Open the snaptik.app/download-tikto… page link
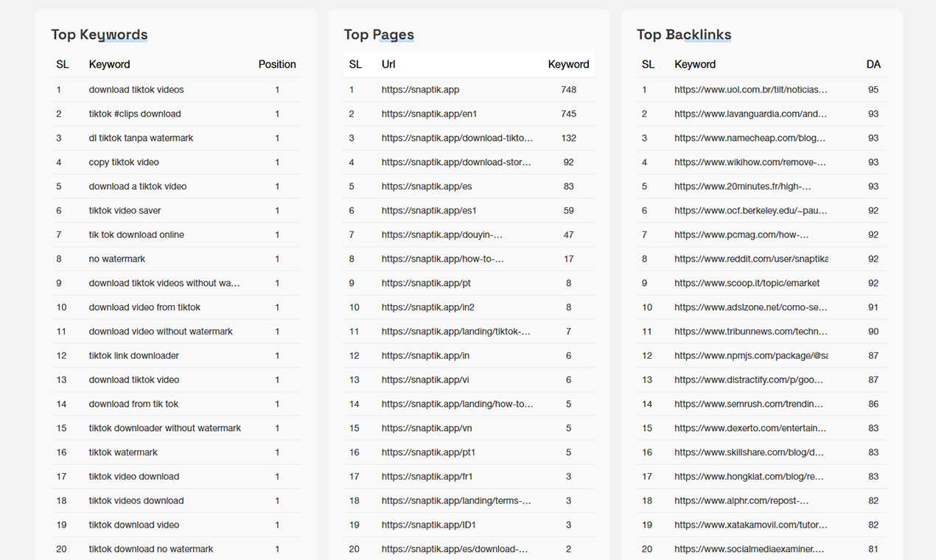Image resolution: width=936 pixels, height=560 pixels. click(x=457, y=139)
